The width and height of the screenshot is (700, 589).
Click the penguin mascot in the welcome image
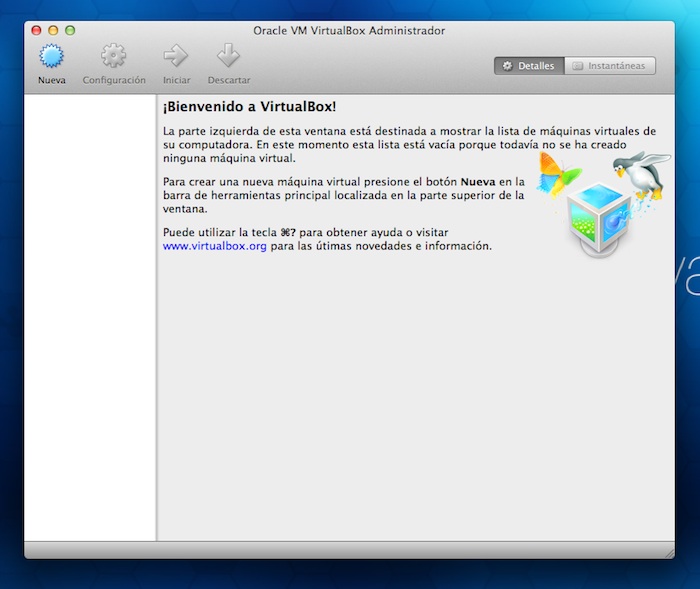(640, 175)
